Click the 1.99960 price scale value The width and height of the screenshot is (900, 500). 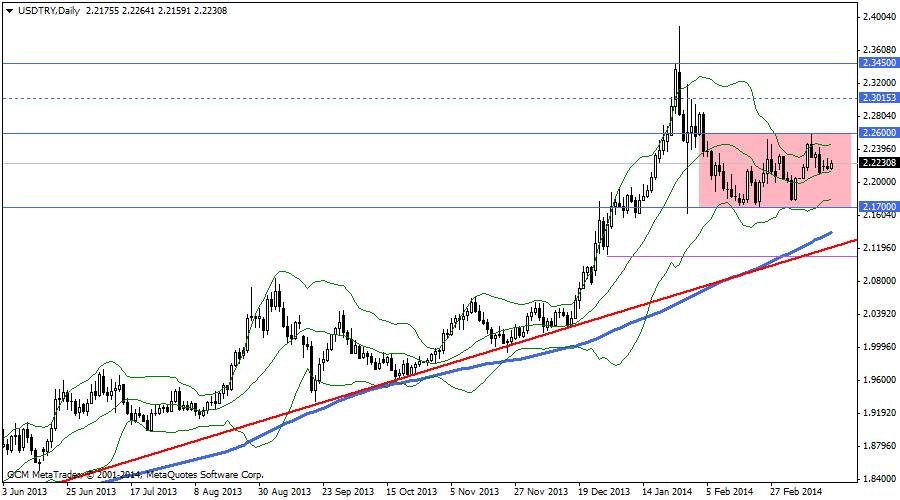(x=879, y=347)
